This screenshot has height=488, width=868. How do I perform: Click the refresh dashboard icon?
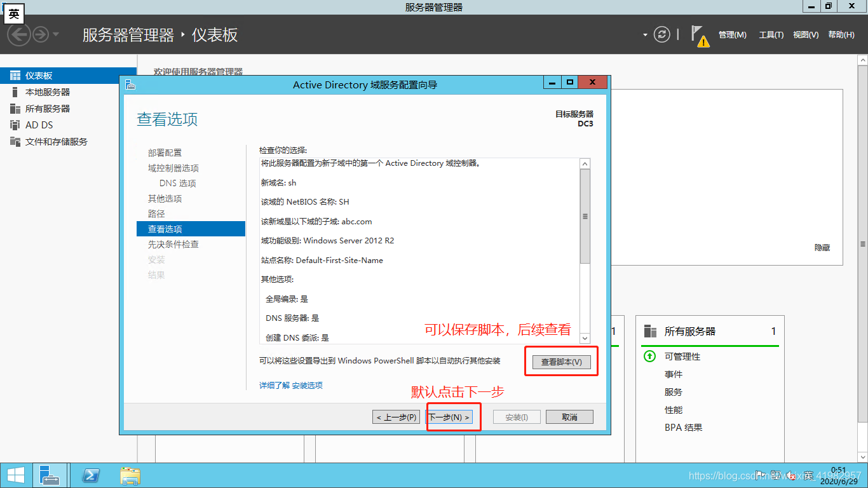coord(662,34)
